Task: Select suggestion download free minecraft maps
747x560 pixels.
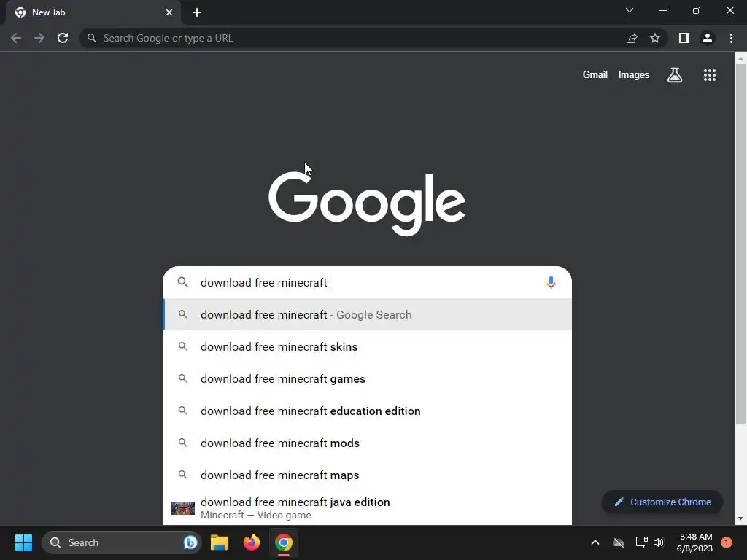Action: [x=368, y=475]
